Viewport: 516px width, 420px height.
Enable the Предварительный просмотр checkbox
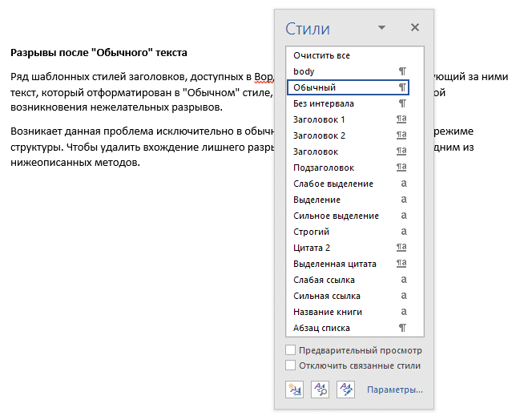click(x=291, y=350)
